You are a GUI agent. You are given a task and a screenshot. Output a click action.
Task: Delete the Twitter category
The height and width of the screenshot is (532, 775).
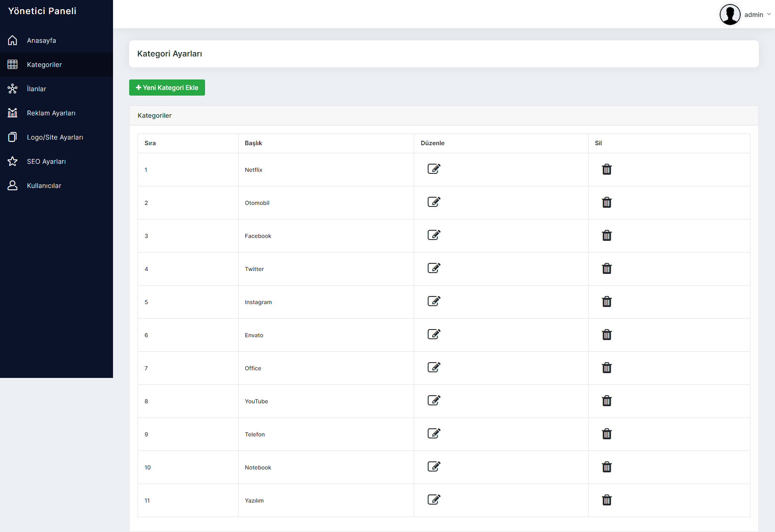[607, 269]
